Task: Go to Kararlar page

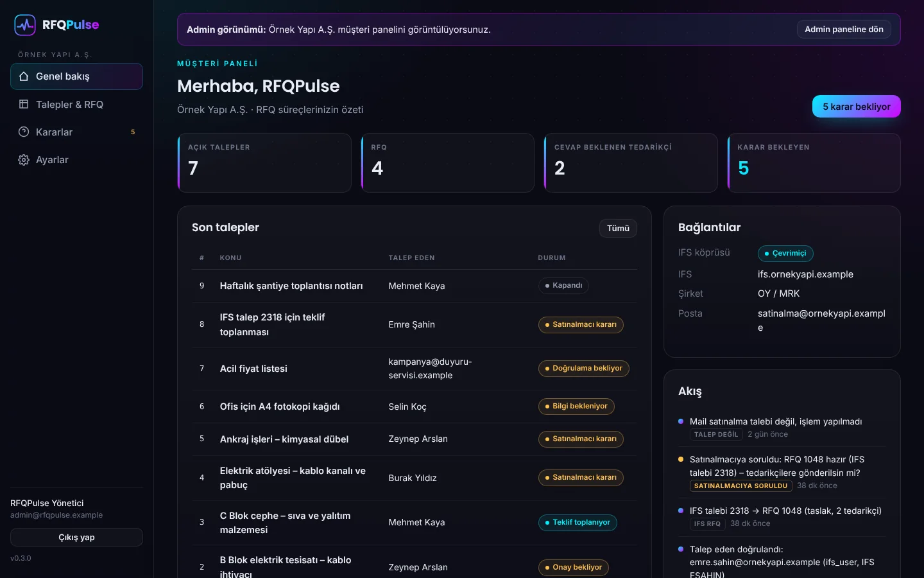Action: (x=76, y=132)
